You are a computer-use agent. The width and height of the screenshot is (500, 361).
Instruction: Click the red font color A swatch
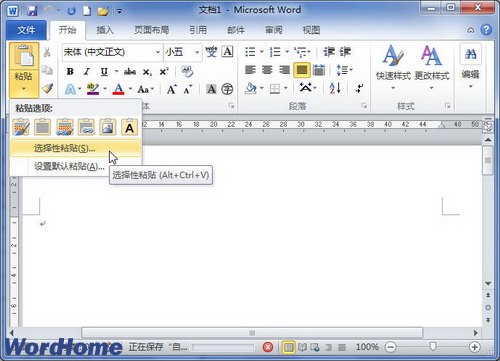pyautogui.click(x=119, y=89)
